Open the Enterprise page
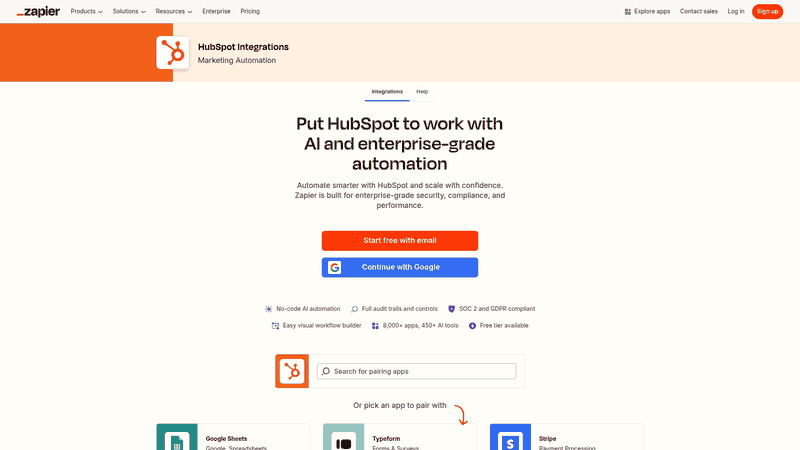This screenshot has height=450, width=800. click(x=216, y=11)
